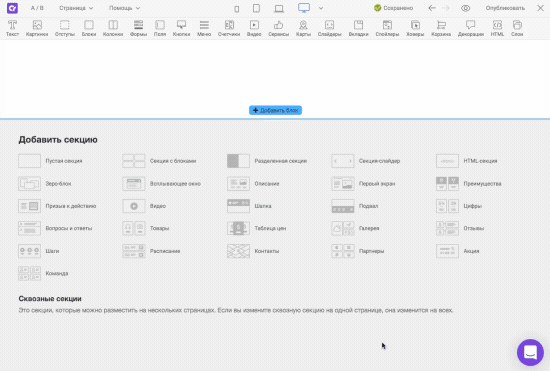
Task: Switch to laptop viewport
Action: pos(279,8)
